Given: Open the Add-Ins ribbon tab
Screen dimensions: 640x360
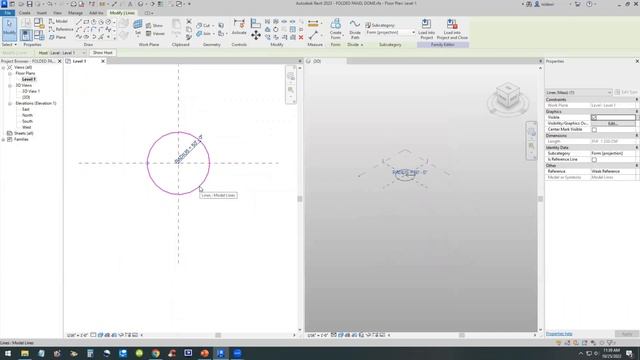Looking at the screenshot, I should pos(96,13).
